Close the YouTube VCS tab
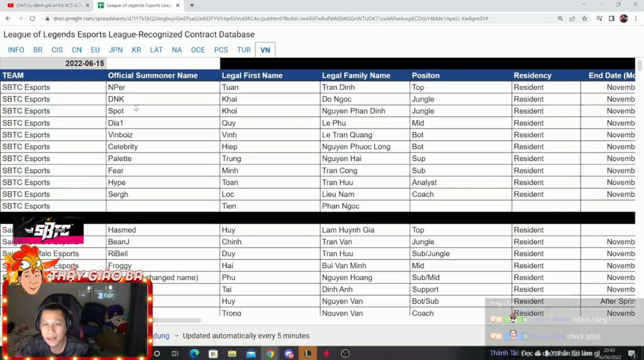This screenshot has height=360, width=644. (87, 5)
